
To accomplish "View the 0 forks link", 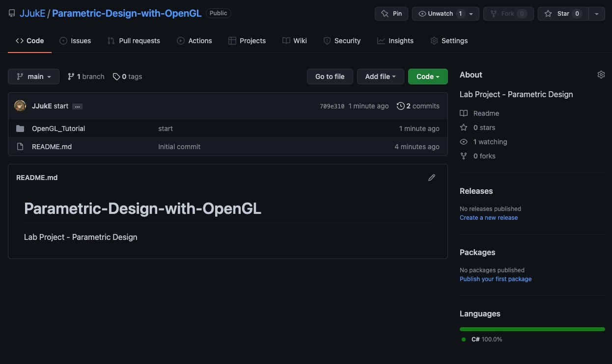I will pos(477,156).
